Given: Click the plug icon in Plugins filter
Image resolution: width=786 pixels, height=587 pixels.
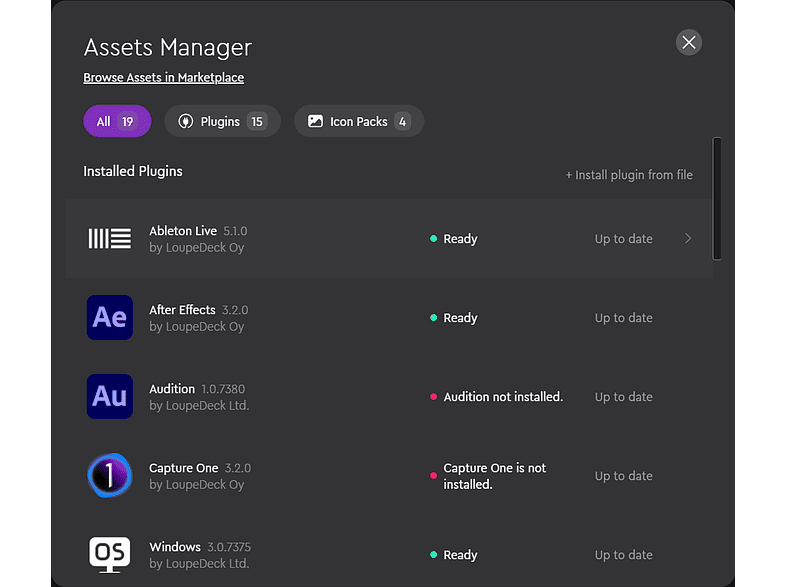Looking at the screenshot, I should click(185, 122).
